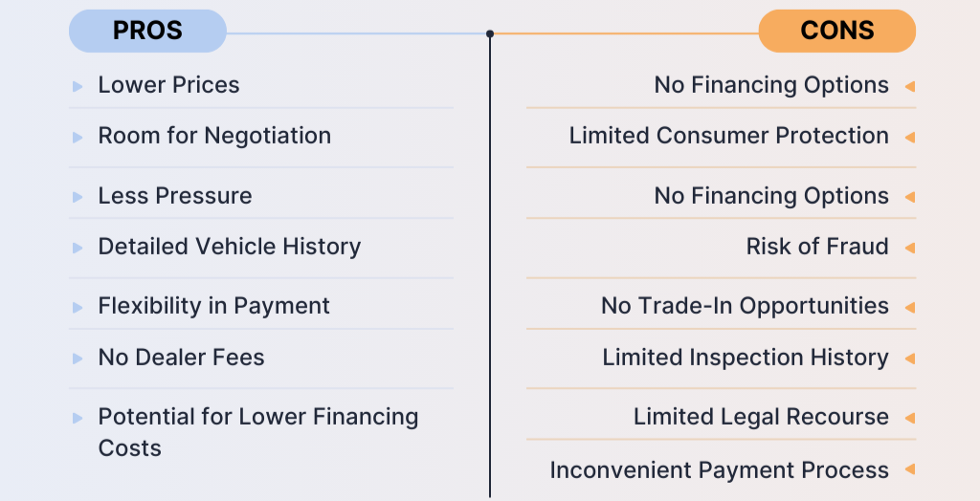This screenshot has width=980, height=501.
Task: Click the orange arrow beside Inconvenient Payment Process
Action: tap(910, 470)
